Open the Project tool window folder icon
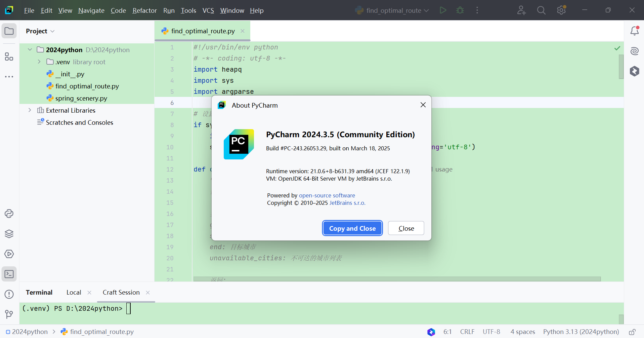Screen dimensions: 644x338 pyautogui.click(x=9, y=31)
